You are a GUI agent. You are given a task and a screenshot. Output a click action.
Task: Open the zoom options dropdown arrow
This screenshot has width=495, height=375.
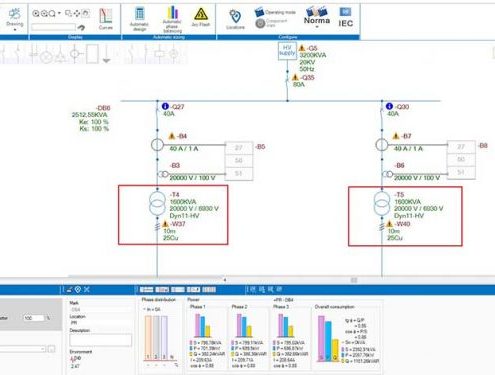(59, 13)
